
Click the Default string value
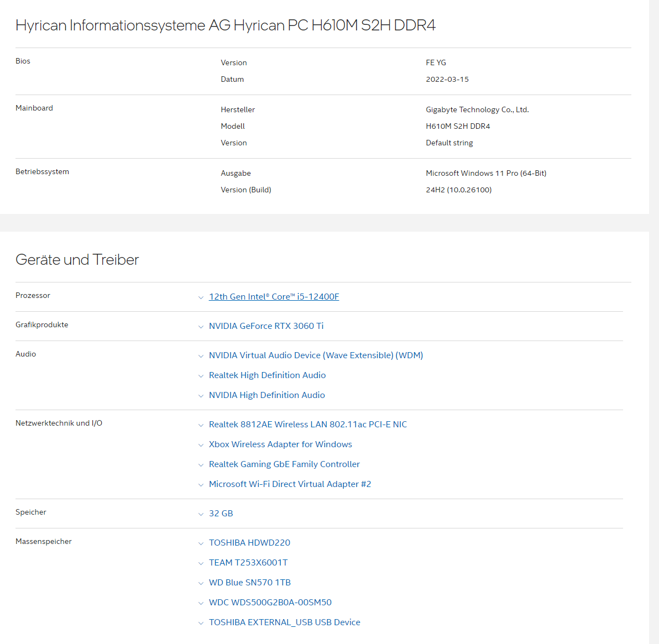449,143
